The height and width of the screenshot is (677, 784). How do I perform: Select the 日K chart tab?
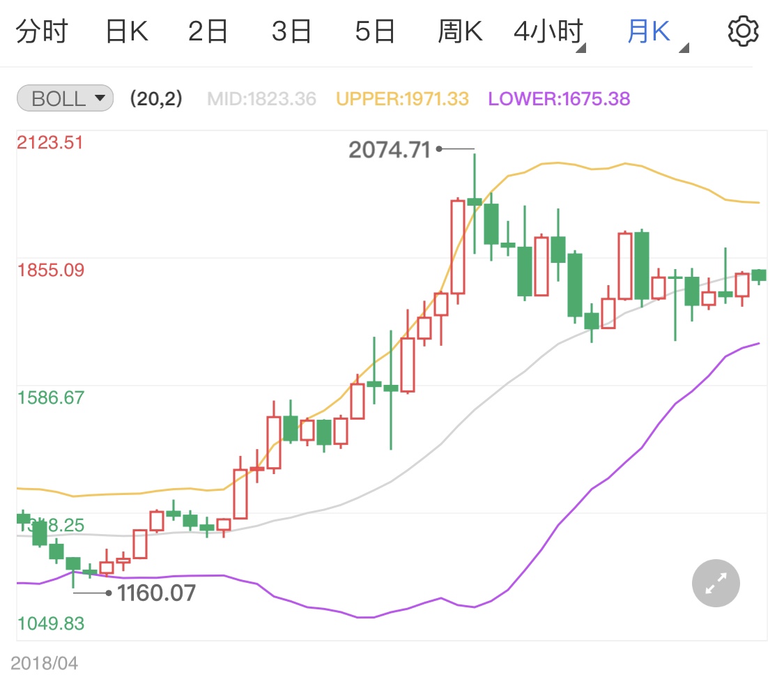[x=126, y=32]
